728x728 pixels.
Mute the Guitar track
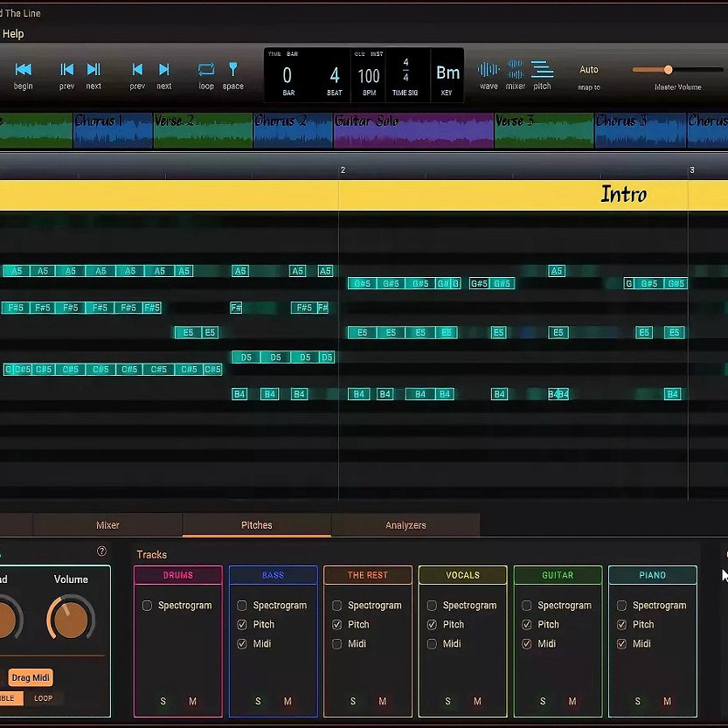(x=572, y=701)
